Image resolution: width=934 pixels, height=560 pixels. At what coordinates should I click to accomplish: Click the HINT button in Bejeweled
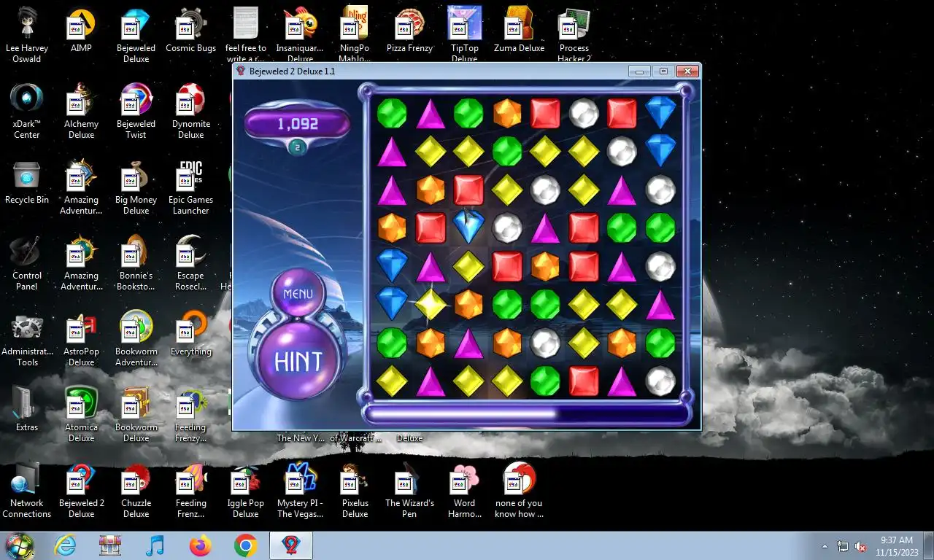[x=298, y=361]
